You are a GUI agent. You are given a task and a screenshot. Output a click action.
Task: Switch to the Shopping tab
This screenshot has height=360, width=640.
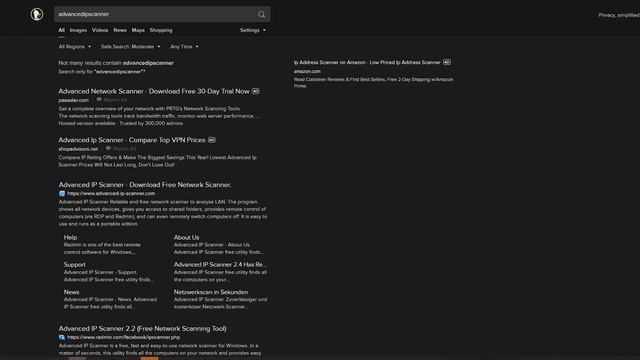click(161, 30)
